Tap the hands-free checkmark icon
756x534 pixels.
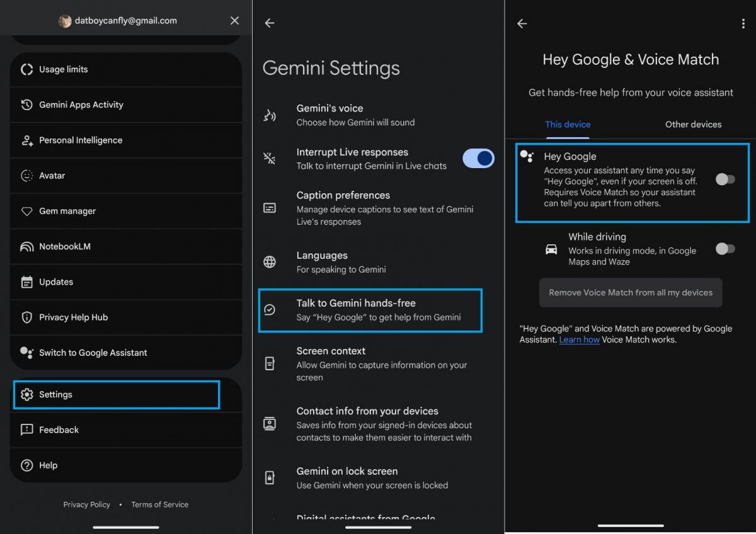click(270, 310)
